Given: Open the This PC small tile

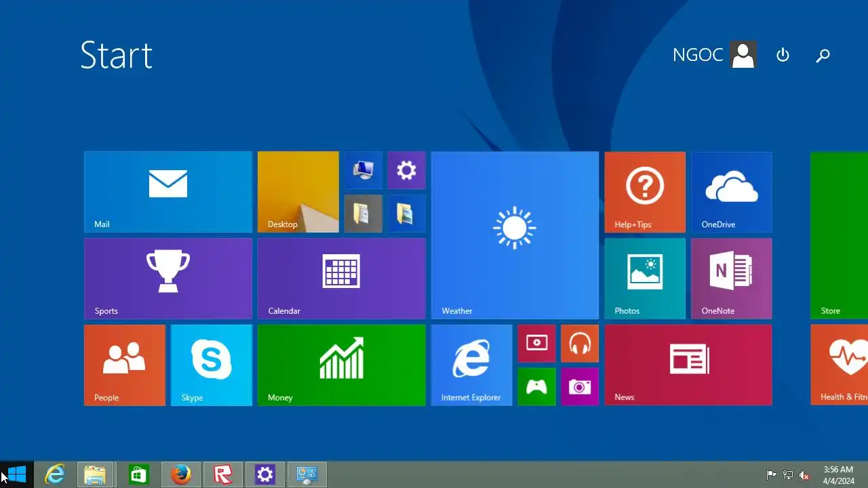Looking at the screenshot, I should (x=363, y=170).
